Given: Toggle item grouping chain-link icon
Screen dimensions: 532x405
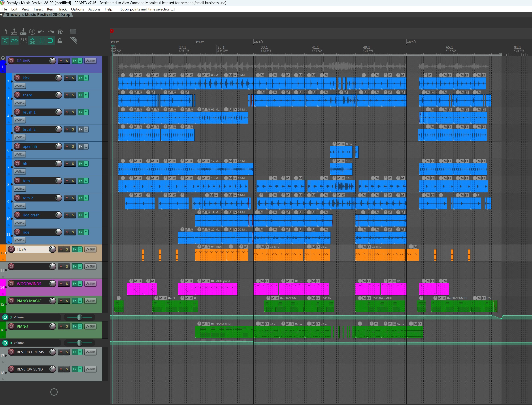Looking at the screenshot, I should [x=14, y=41].
